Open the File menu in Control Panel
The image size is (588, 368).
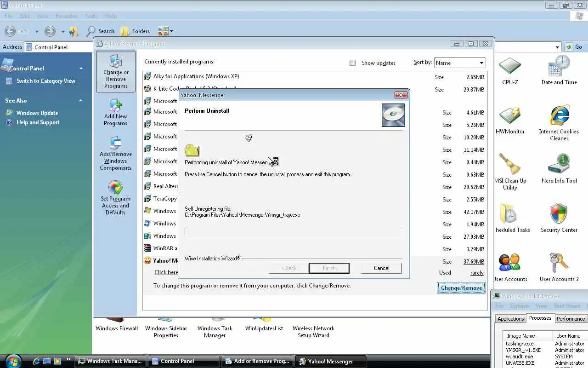(x=8, y=16)
